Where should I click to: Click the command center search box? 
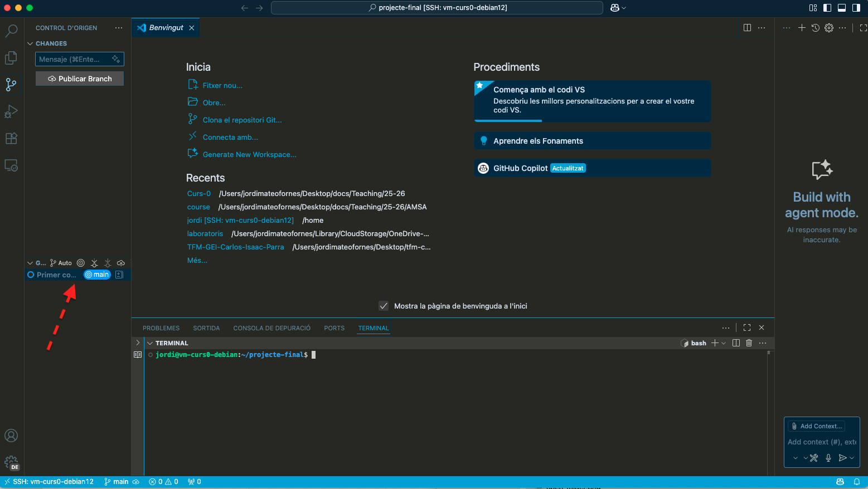coord(437,8)
